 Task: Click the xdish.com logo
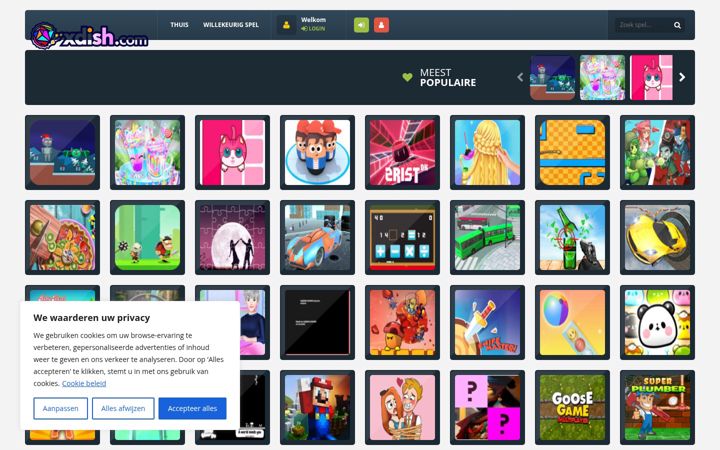pyautogui.click(x=89, y=36)
